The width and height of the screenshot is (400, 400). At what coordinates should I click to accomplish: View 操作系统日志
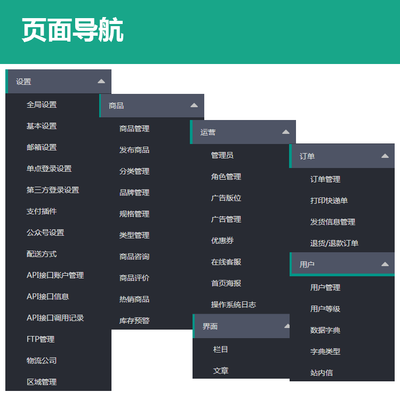(x=233, y=305)
